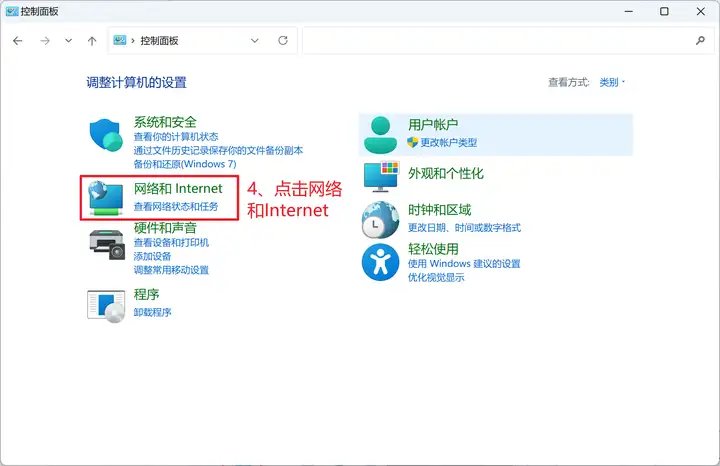Go back with the left arrow
Viewport: 720px width, 466px height.
tap(18, 41)
